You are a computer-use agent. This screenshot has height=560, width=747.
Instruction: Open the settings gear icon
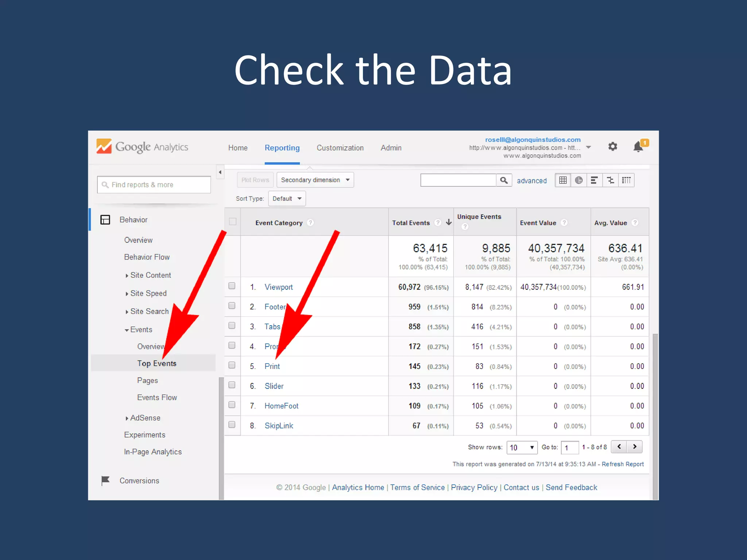613,147
